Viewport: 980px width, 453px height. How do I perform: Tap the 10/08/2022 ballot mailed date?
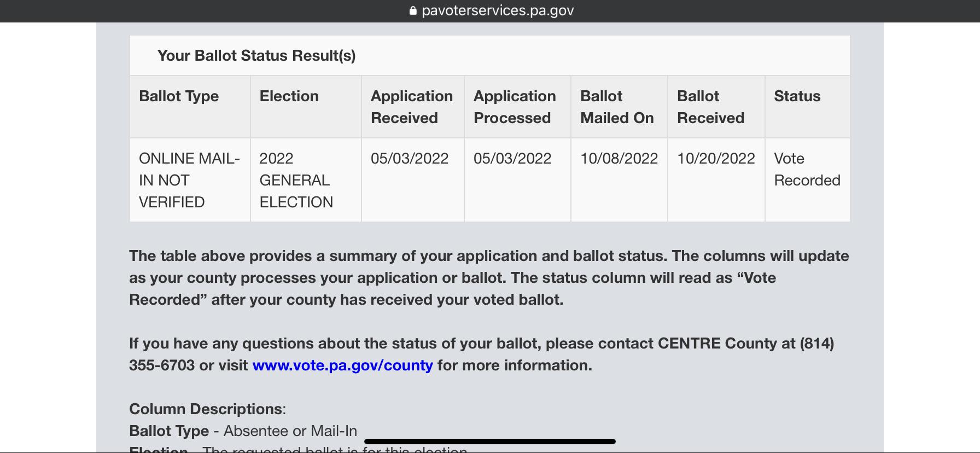(619, 159)
